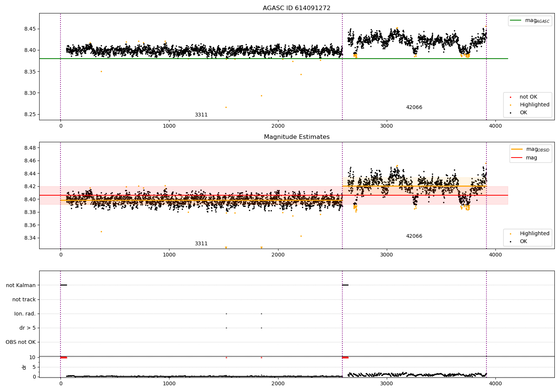Viewport: 560px width, 392px height.
Task: Click the 'AGASC ID 614091272' plot title
Action: click(x=296, y=8)
